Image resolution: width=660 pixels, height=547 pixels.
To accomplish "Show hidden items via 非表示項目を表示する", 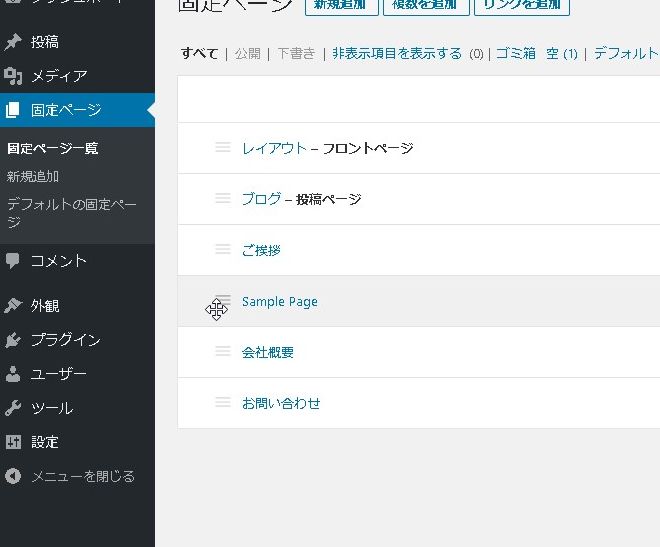I will coord(397,54).
